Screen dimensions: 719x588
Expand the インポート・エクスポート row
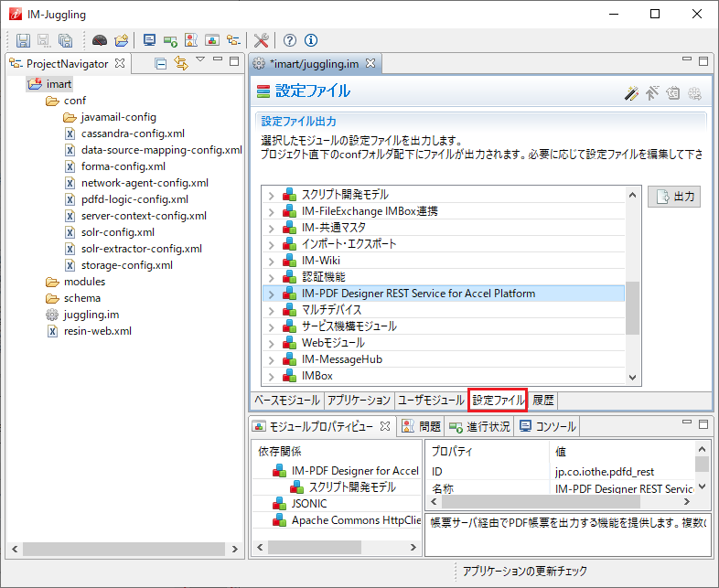coord(271,245)
